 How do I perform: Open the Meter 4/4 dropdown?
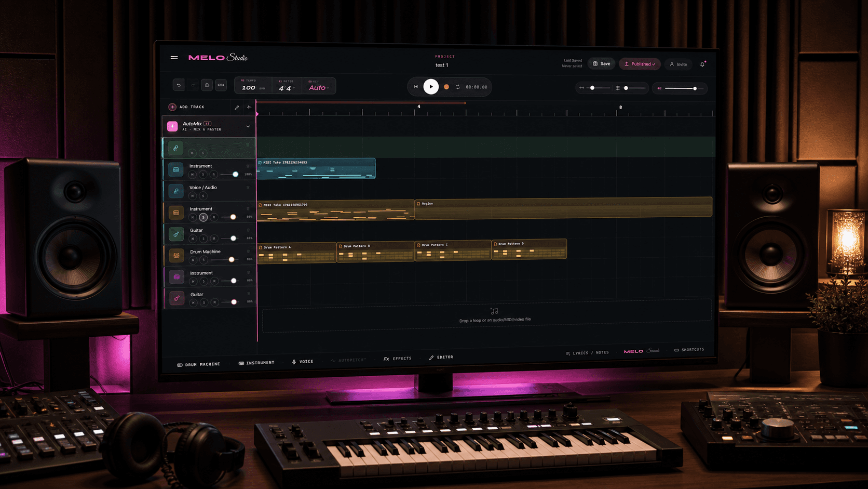(x=287, y=86)
